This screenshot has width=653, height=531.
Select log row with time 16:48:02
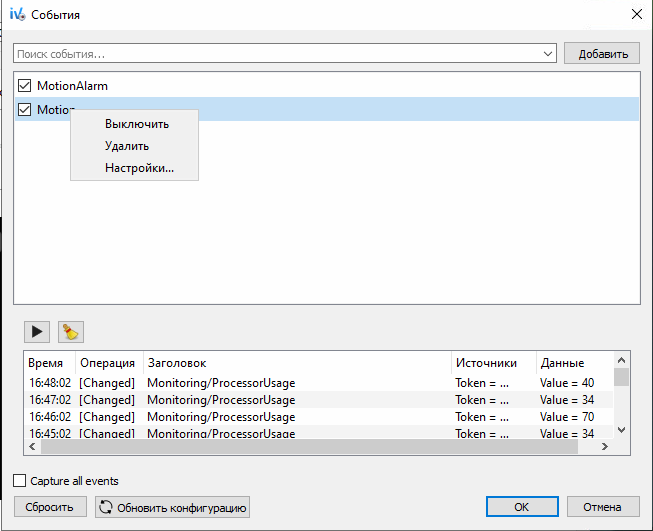point(319,383)
